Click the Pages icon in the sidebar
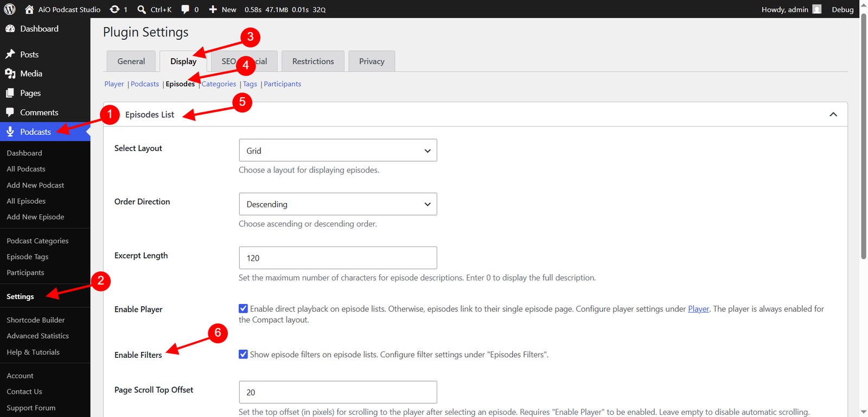The width and height of the screenshot is (868, 417). pos(10,93)
